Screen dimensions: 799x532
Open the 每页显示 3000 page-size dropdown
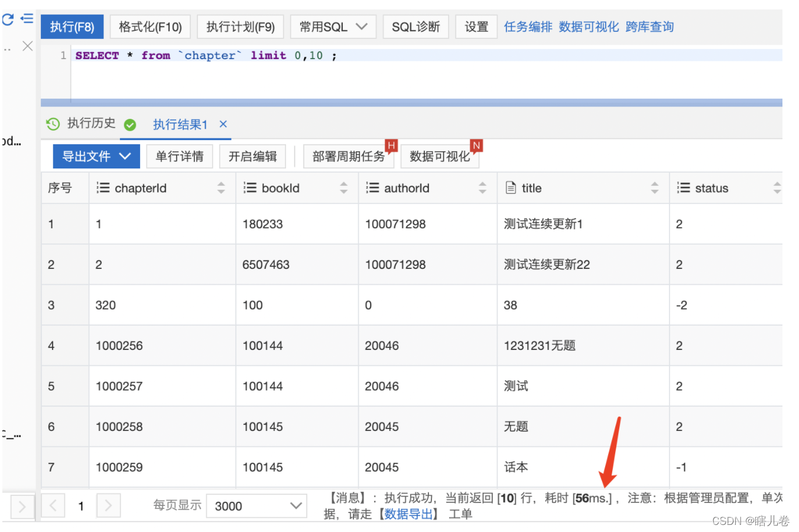tap(256, 506)
